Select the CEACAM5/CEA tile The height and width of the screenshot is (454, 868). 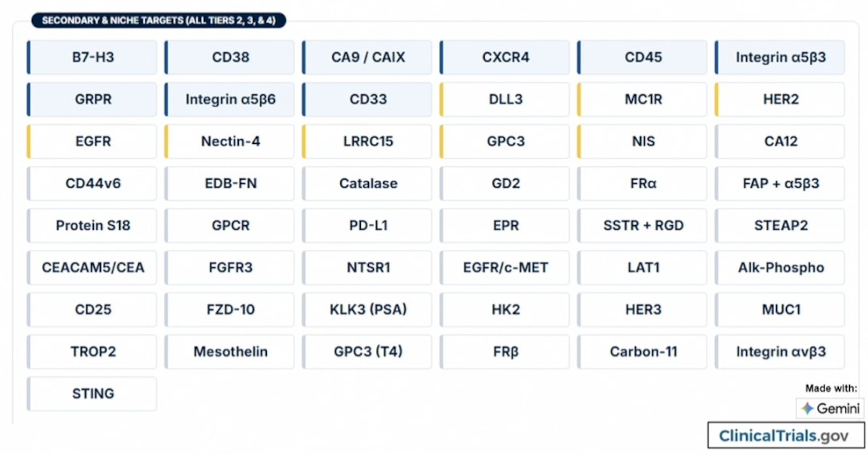pyautogui.click(x=92, y=267)
